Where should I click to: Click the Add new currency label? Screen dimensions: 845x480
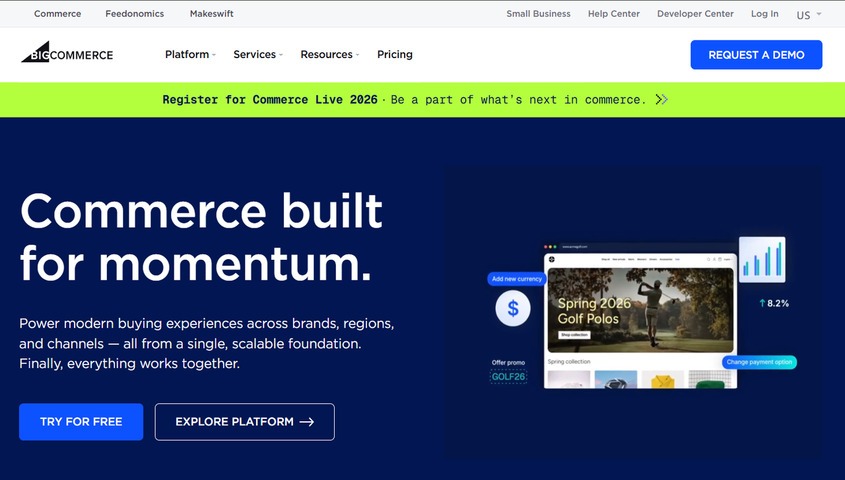(x=517, y=279)
